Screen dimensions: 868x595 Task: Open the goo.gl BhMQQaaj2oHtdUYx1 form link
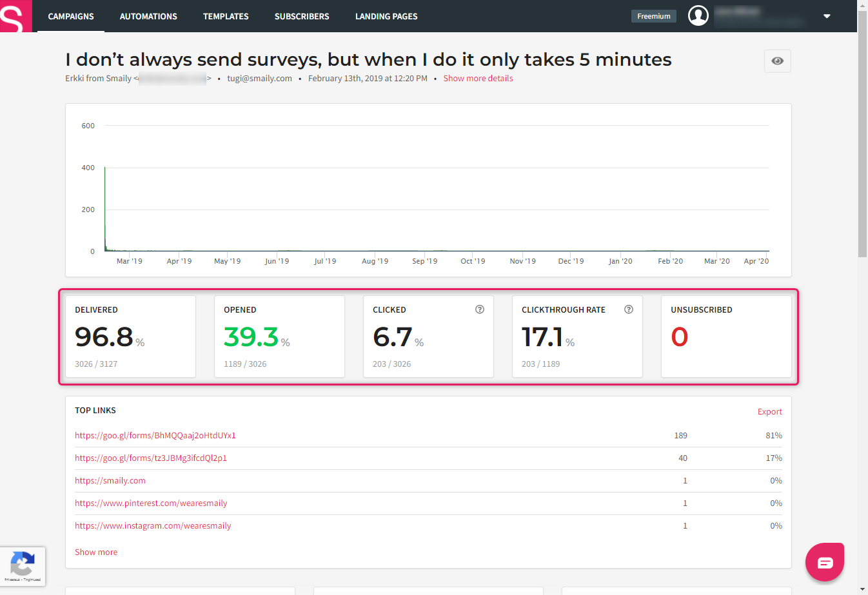155,435
